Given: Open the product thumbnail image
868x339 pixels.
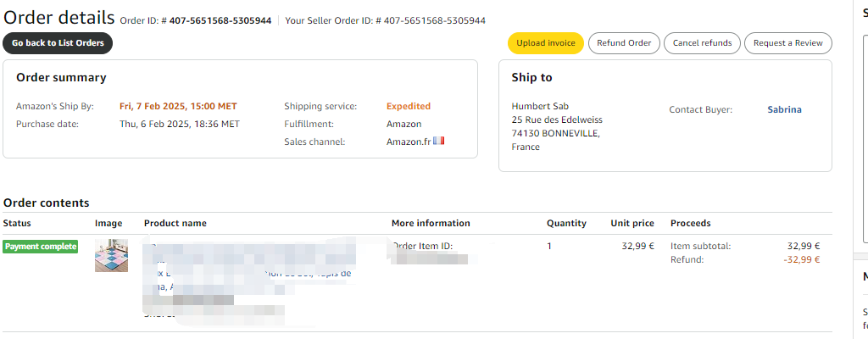Looking at the screenshot, I should pos(111,256).
